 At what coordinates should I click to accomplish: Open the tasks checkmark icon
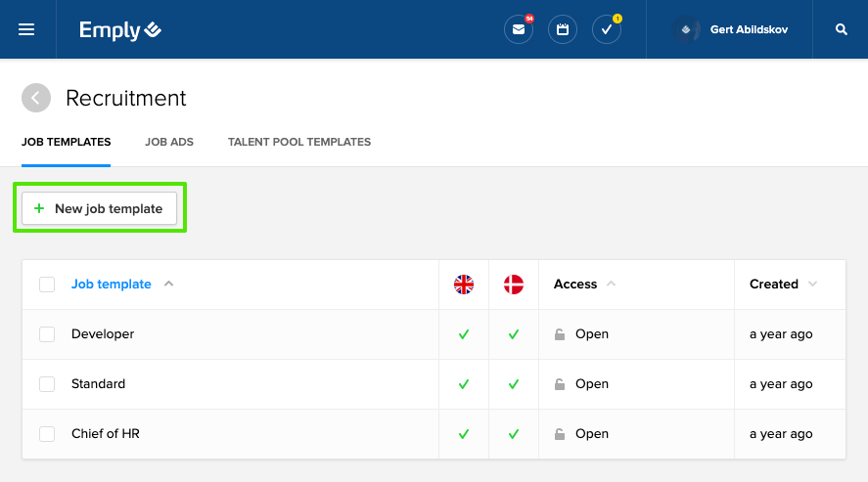[x=607, y=29]
